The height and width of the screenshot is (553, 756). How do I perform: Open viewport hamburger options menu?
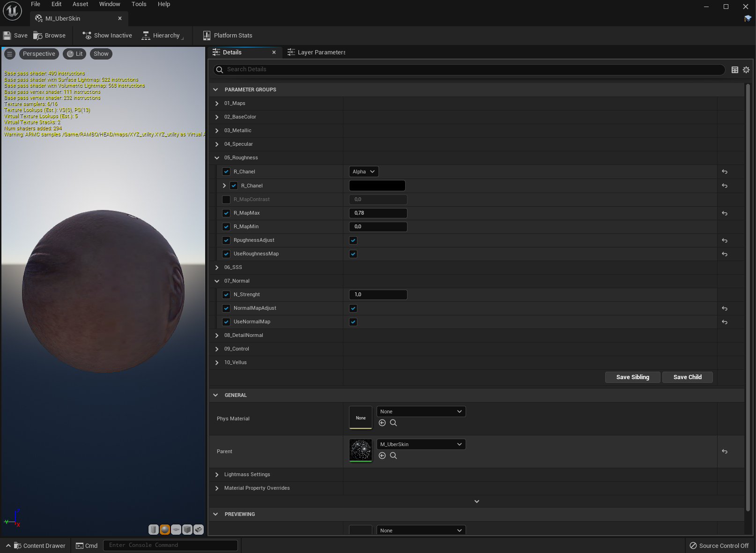pyautogui.click(x=9, y=54)
